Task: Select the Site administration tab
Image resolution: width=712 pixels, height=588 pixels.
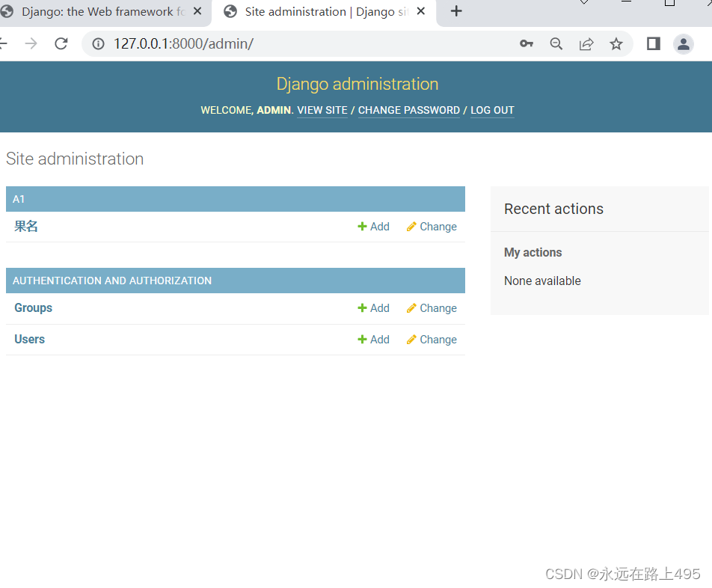Action: click(323, 13)
